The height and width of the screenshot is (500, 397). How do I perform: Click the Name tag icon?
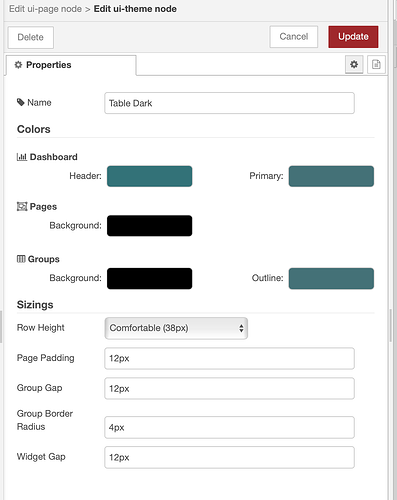(x=21, y=102)
